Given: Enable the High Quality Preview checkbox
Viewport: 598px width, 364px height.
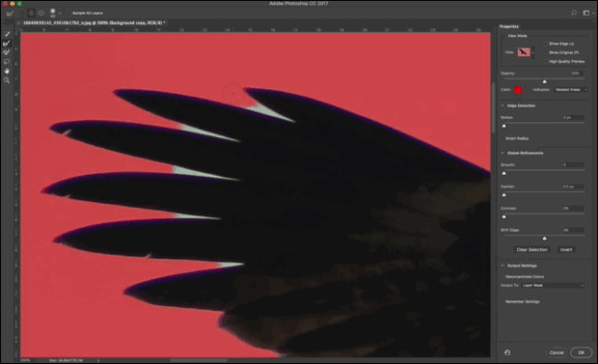Looking at the screenshot, I should point(546,62).
